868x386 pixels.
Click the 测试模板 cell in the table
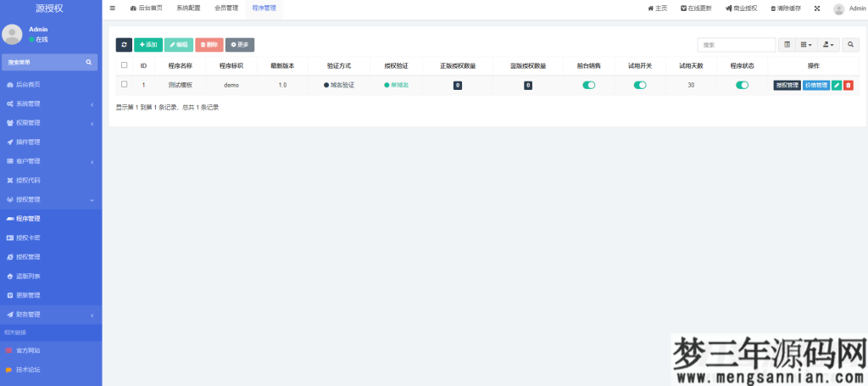[x=180, y=86]
